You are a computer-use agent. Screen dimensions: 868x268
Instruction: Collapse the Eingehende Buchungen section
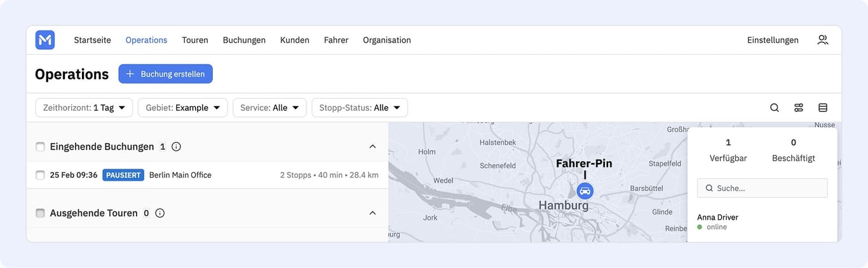pos(372,146)
